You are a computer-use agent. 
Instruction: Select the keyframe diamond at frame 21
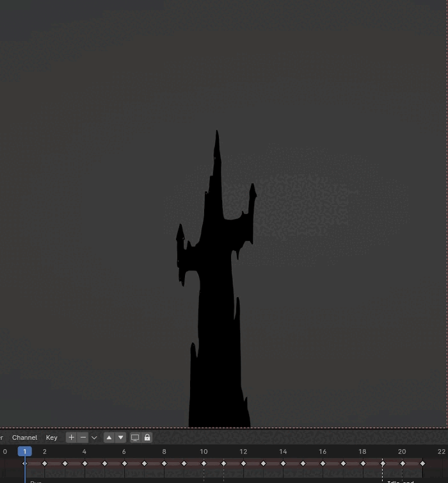pyautogui.click(x=422, y=463)
